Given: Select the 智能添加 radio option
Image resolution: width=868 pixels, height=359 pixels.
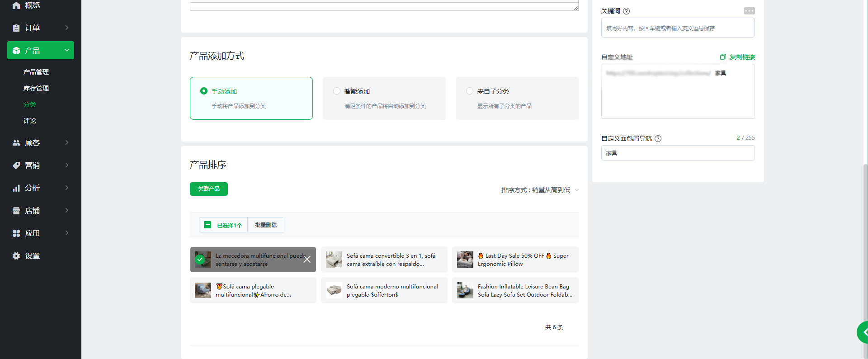Looking at the screenshot, I should point(337,91).
